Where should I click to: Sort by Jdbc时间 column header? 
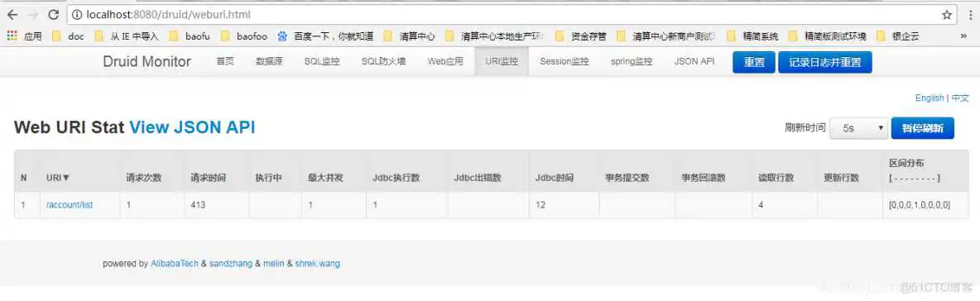click(x=555, y=178)
